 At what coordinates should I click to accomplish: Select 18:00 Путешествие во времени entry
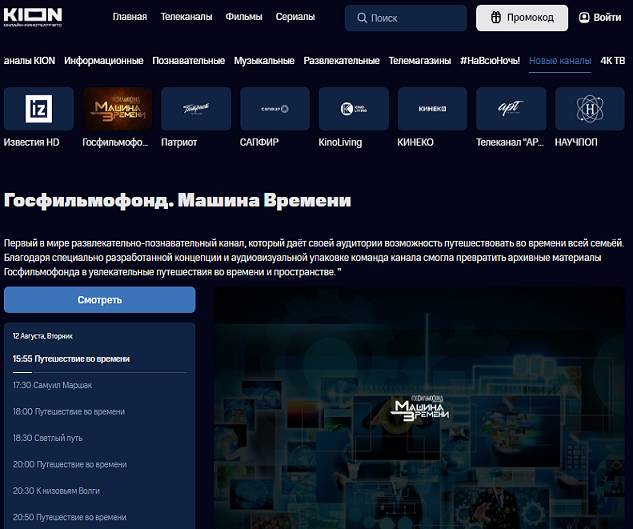coord(69,411)
